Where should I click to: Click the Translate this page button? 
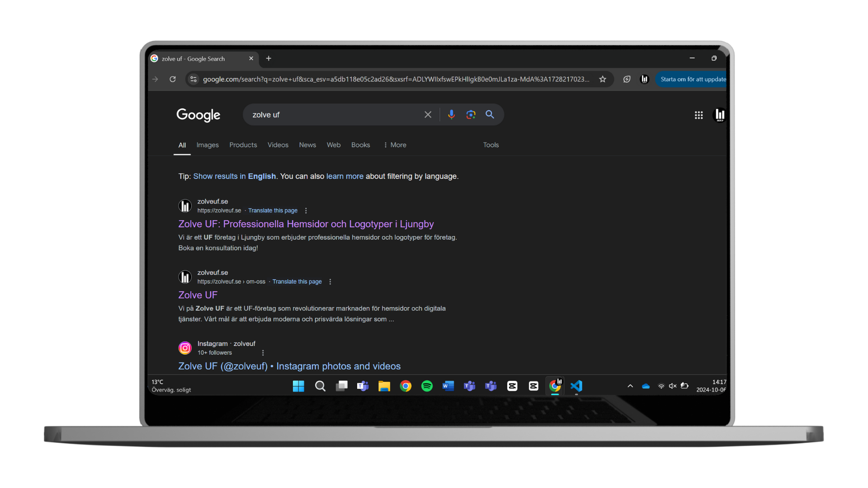[273, 210]
